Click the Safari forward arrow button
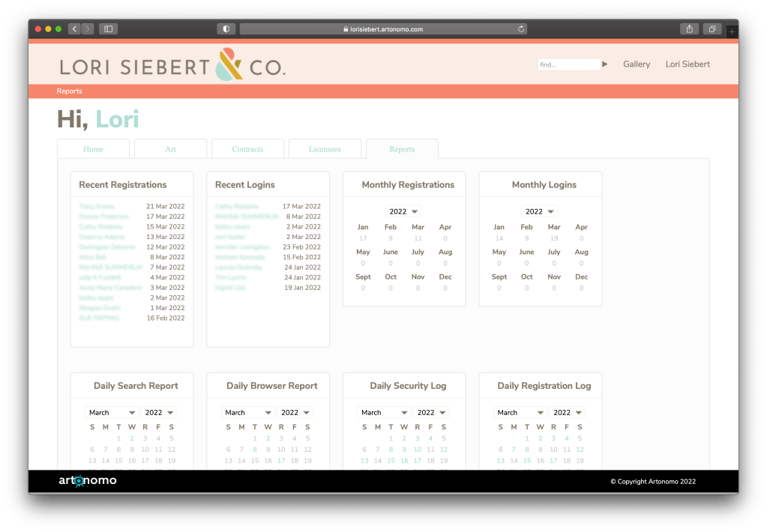767x532 pixels. pos(88,29)
